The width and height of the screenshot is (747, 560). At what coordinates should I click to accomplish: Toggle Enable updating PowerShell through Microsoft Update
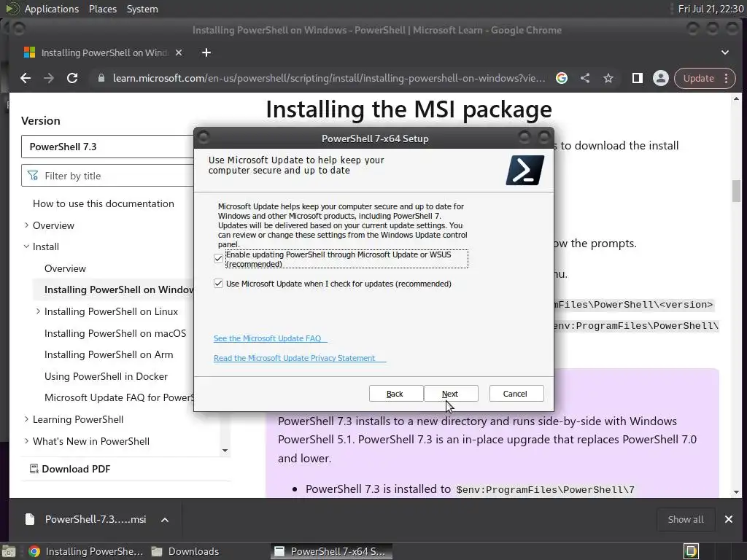[218, 259]
